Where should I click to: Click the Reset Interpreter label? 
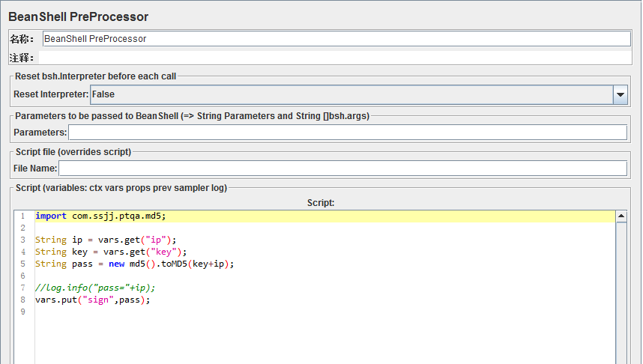pos(51,94)
